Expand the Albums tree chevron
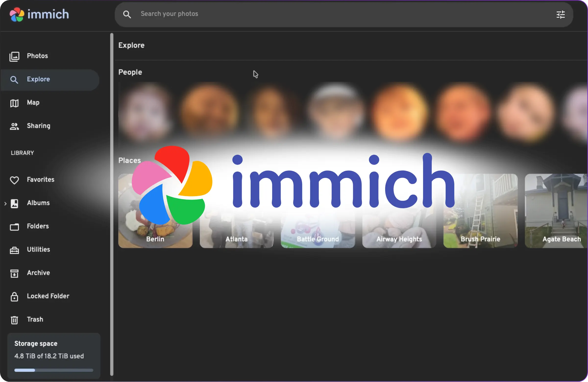 [5, 204]
